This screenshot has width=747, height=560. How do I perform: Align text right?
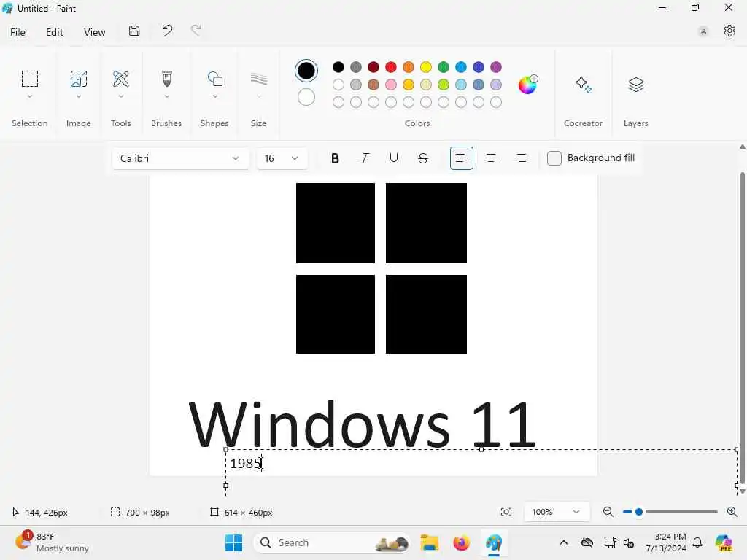(x=520, y=158)
